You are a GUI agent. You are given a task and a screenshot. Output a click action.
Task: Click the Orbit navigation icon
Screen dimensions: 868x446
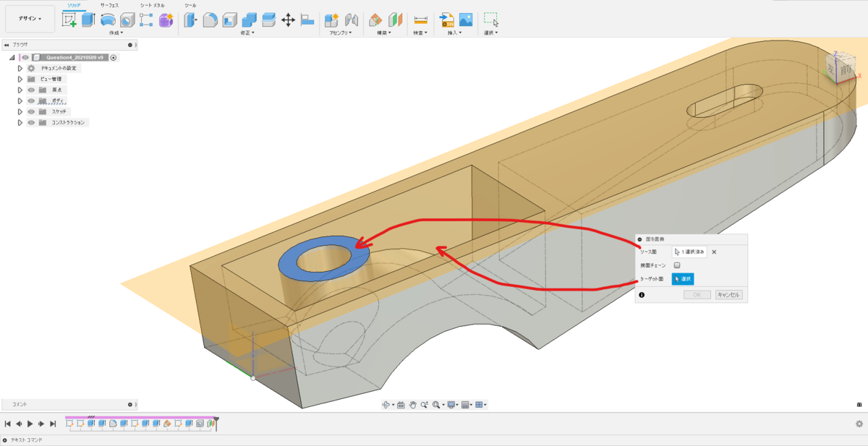(386, 405)
